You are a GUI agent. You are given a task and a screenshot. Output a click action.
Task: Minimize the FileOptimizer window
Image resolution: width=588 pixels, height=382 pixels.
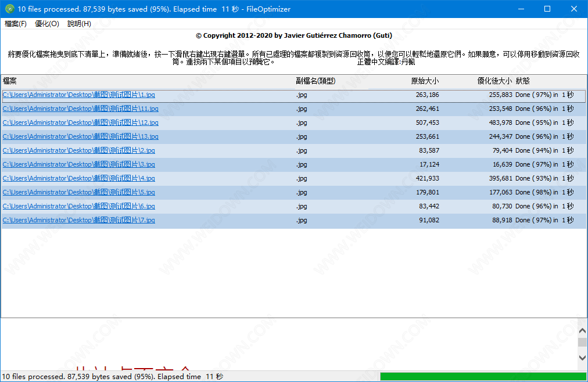coord(521,9)
